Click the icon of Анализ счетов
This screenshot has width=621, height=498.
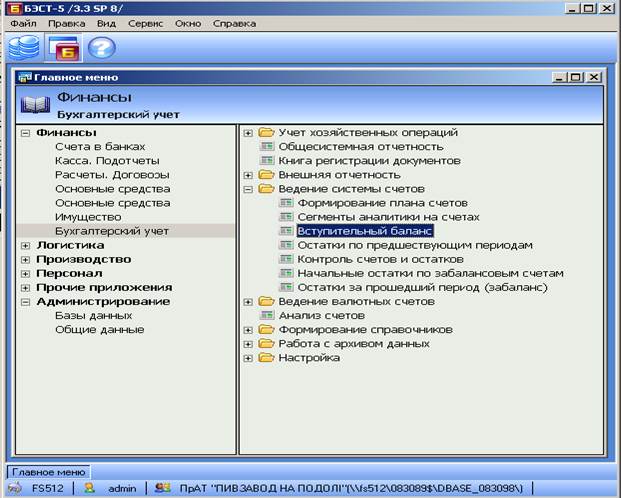(x=267, y=315)
